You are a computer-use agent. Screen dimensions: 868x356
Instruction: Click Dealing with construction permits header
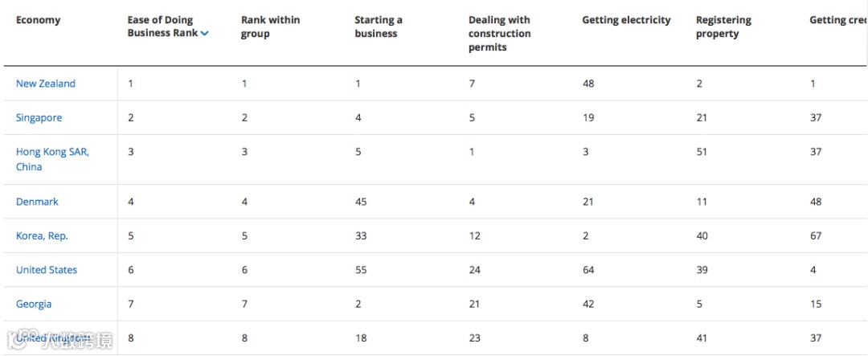point(499,34)
